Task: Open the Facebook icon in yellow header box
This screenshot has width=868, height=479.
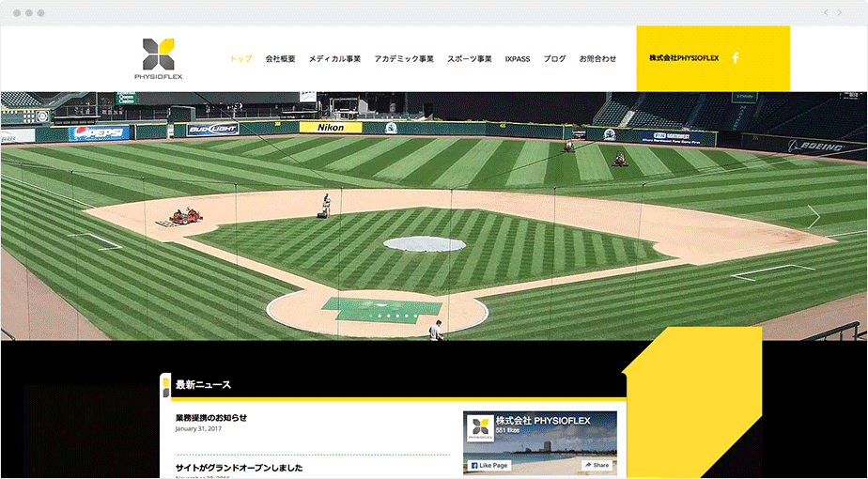Action: pos(736,57)
